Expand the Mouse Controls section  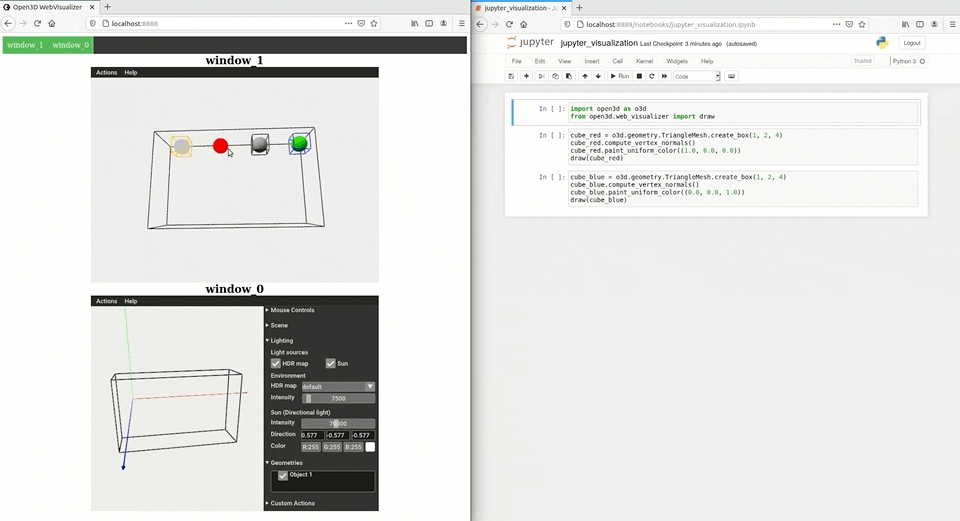point(292,310)
